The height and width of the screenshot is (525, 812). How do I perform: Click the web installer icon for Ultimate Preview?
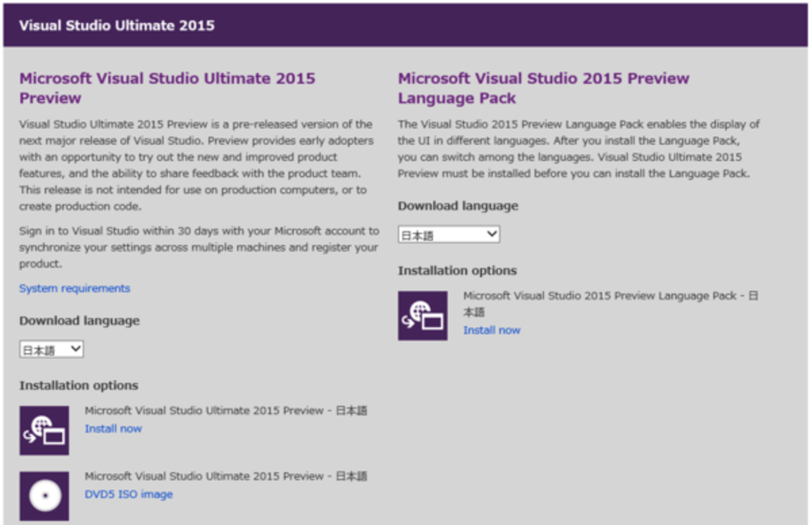(44, 430)
